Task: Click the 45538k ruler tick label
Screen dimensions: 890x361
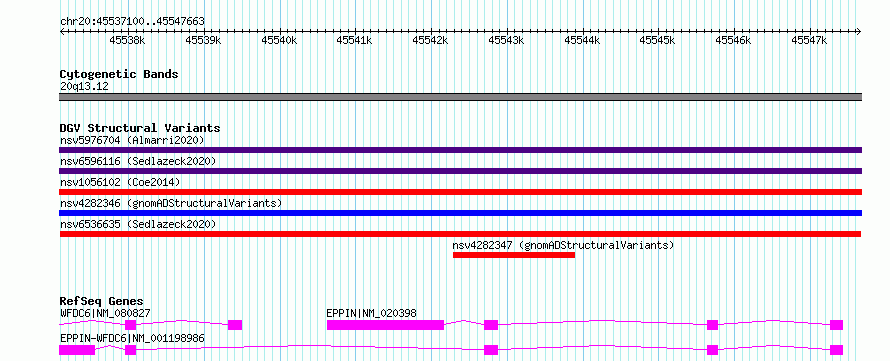Action: coord(128,40)
